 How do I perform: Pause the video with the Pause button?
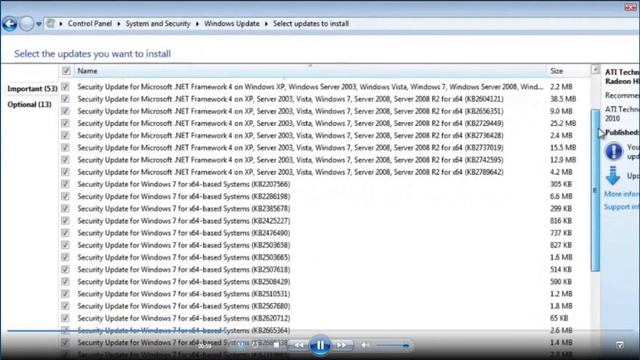(320, 345)
